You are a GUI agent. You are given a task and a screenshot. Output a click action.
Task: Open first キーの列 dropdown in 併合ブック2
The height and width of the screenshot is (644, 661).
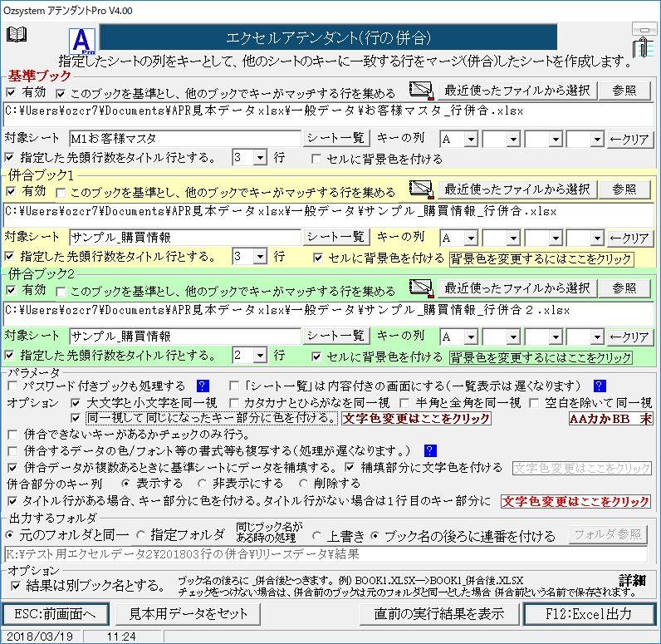(471, 337)
